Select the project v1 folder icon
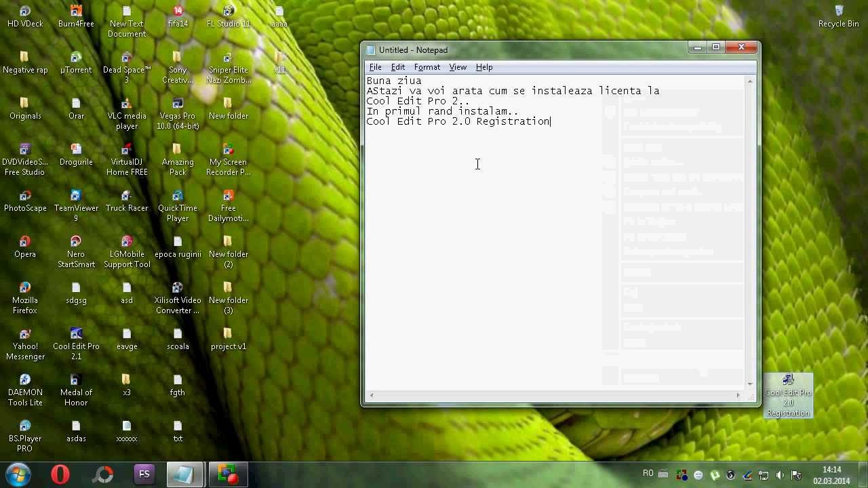This screenshot has width=868, height=488. [x=229, y=340]
